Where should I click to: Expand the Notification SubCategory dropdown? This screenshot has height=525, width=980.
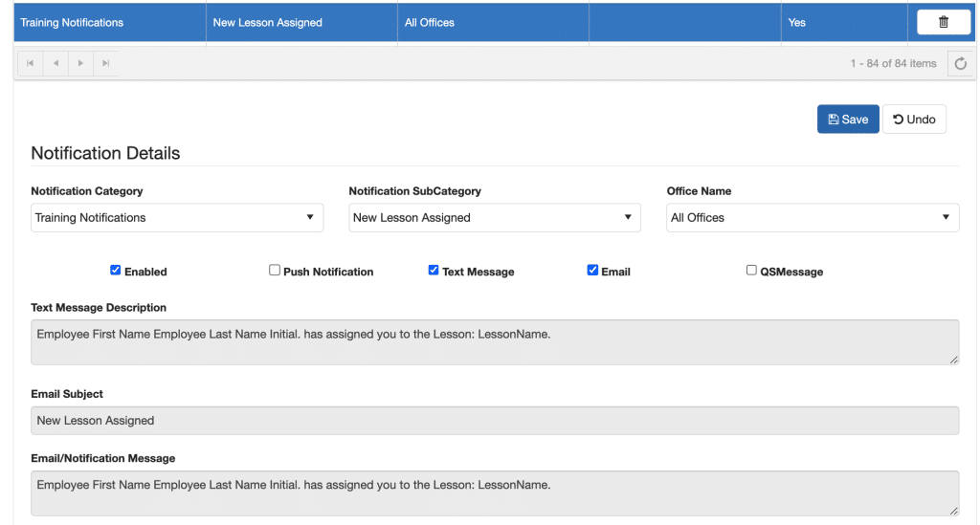tap(494, 218)
